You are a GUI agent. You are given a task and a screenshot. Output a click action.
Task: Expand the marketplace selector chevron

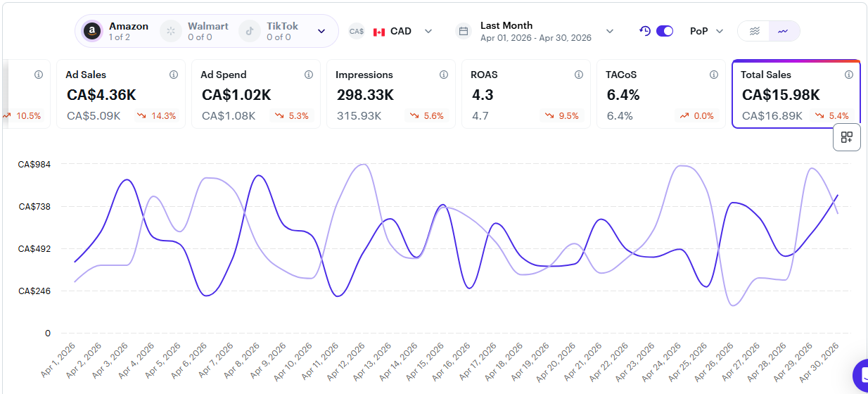pos(321,31)
